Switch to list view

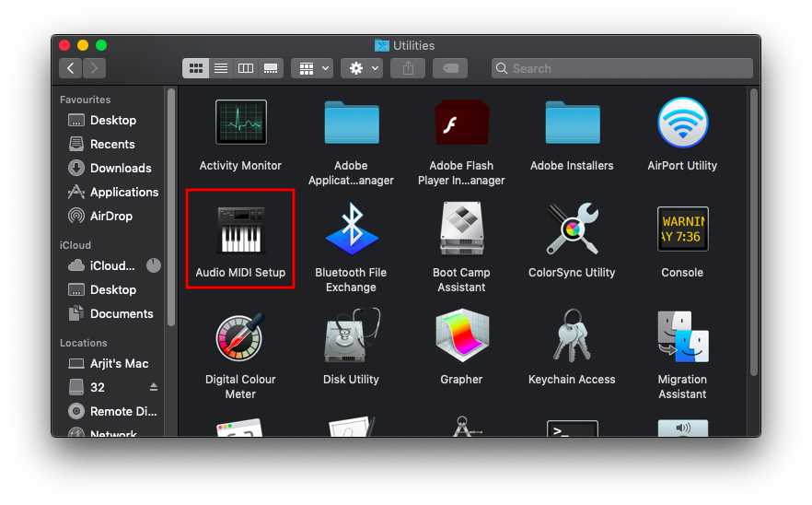pos(221,68)
